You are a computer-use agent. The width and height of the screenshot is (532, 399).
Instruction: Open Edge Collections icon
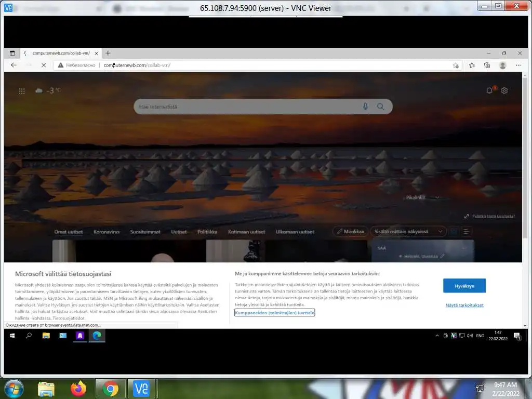(x=487, y=65)
